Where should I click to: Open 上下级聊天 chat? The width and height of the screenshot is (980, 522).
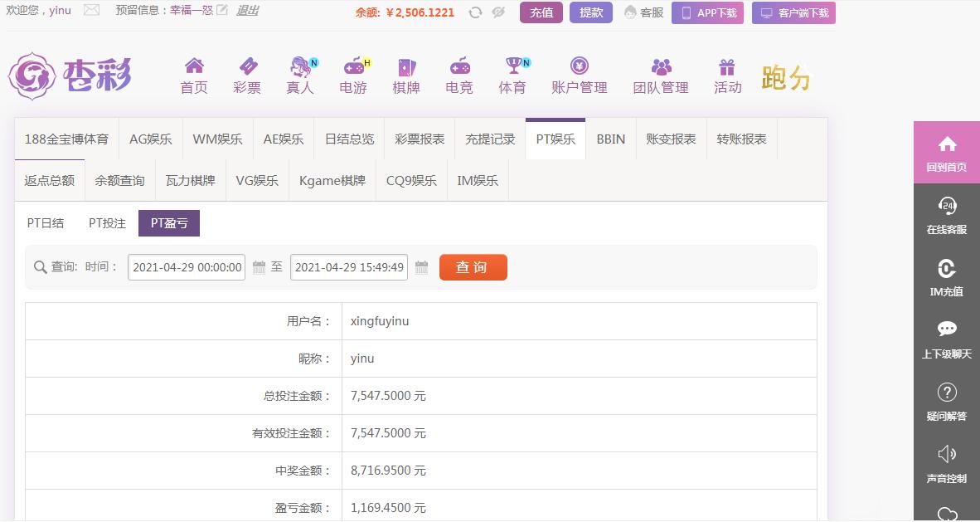click(x=946, y=339)
